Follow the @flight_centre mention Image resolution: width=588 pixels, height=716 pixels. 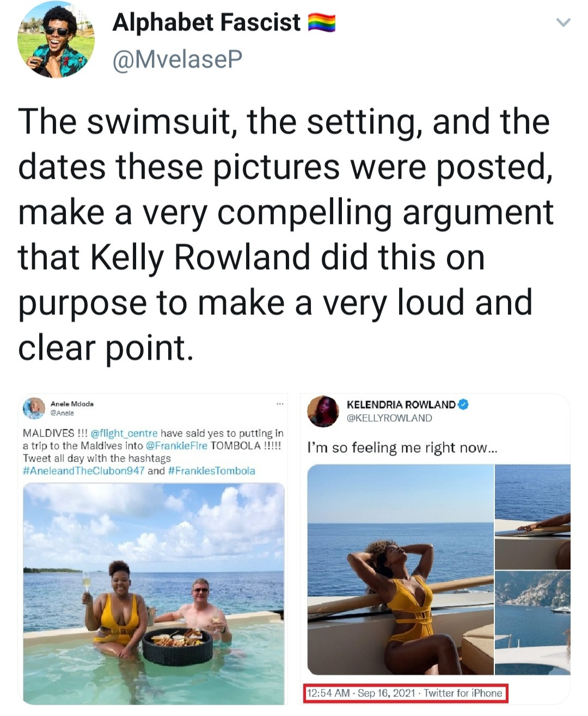click(x=124, y=434)
